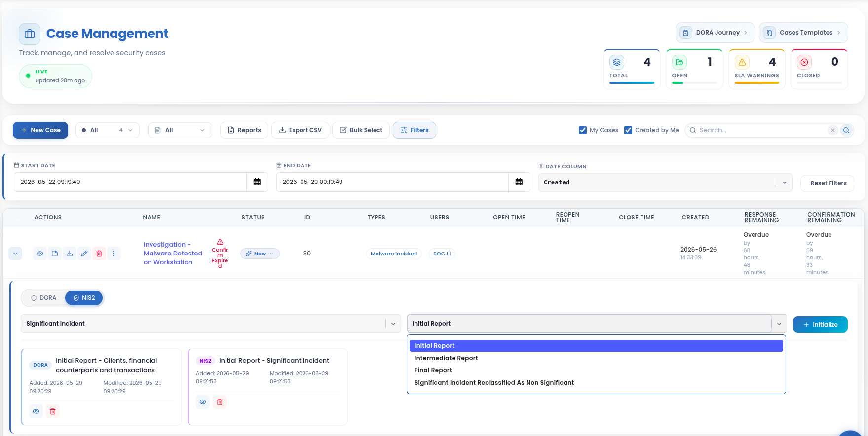868x436 pixels.
Task: Toggle the Created by Me checkbox
Action: click(x=628, y=130)
